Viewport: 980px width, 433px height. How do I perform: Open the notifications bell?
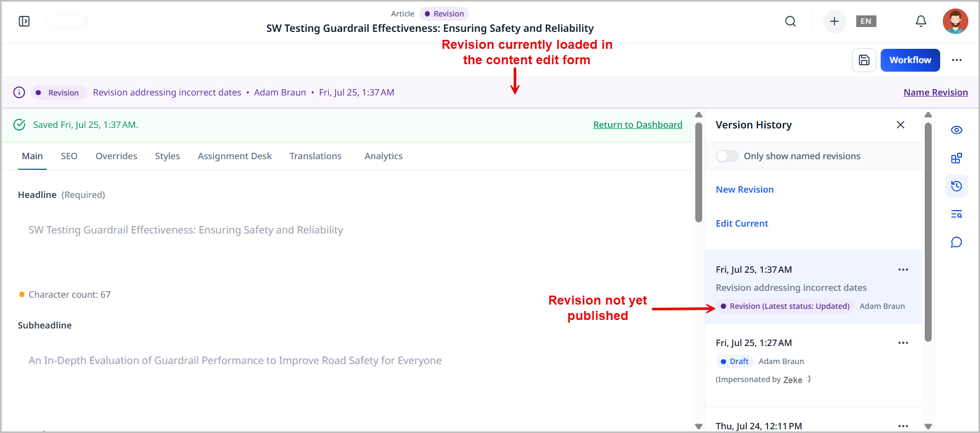click(x=921, y=21)
